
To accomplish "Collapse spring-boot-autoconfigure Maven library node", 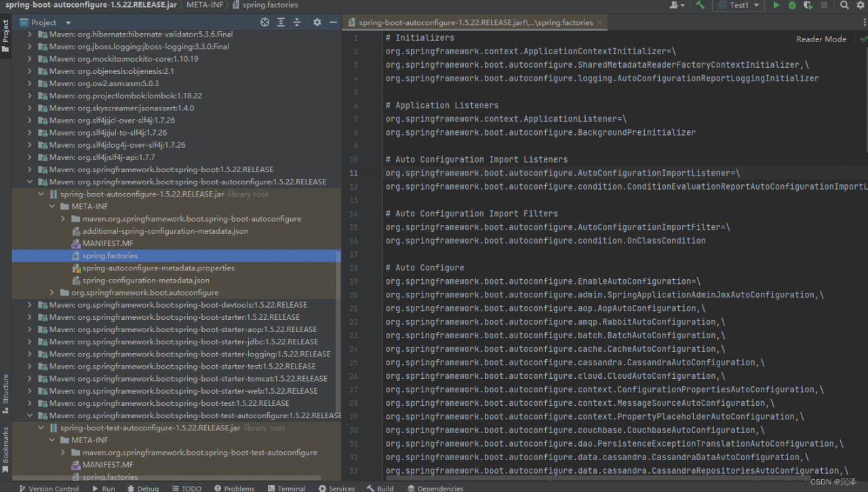I will (x=30, y=182).
